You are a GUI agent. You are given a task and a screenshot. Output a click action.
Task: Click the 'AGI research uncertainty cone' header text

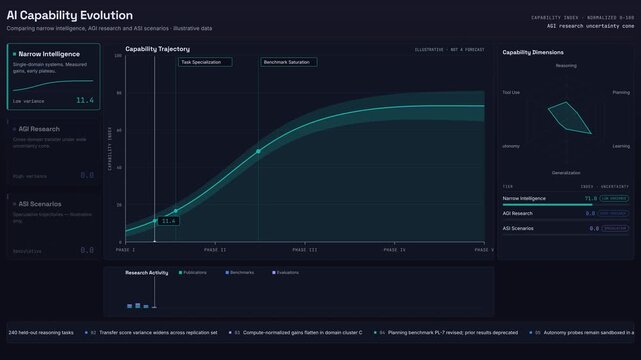coord(591,26)
